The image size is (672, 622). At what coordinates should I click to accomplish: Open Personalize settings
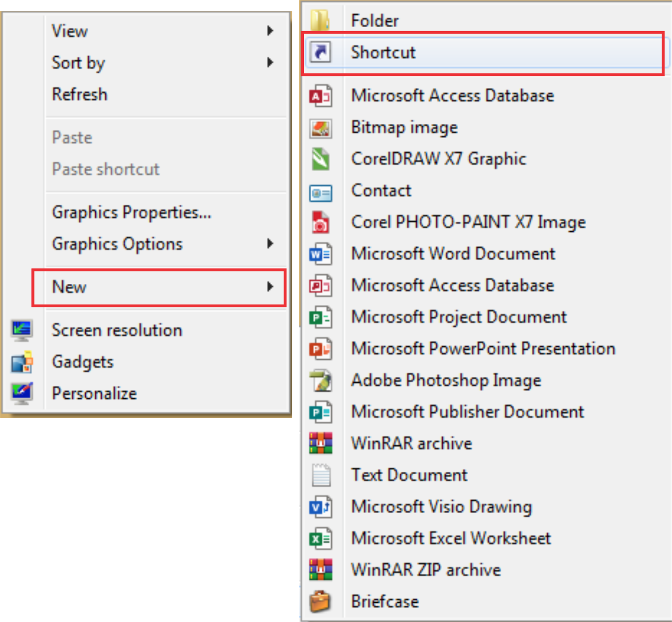pos(94,393)
